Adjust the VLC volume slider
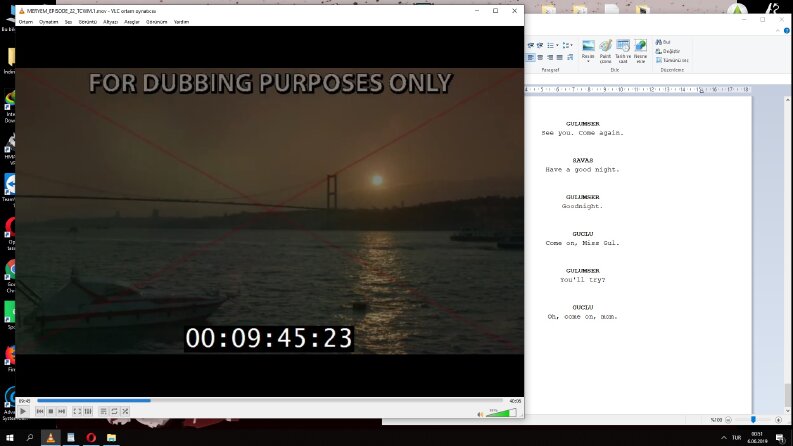 501,413
